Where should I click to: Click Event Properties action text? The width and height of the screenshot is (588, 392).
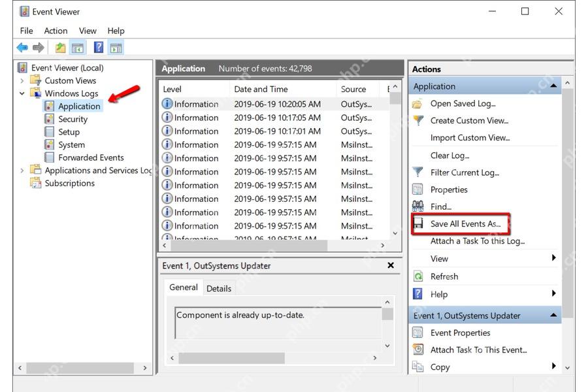(x=461, y=333)
